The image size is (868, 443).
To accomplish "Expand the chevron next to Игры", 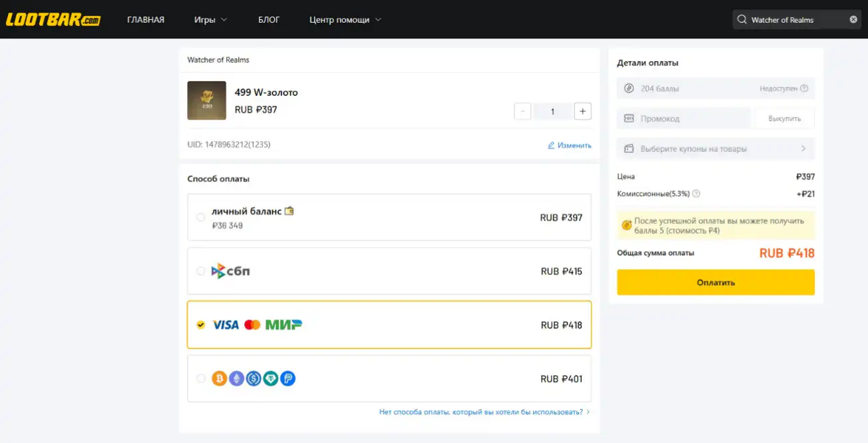I will pos(224,19).
